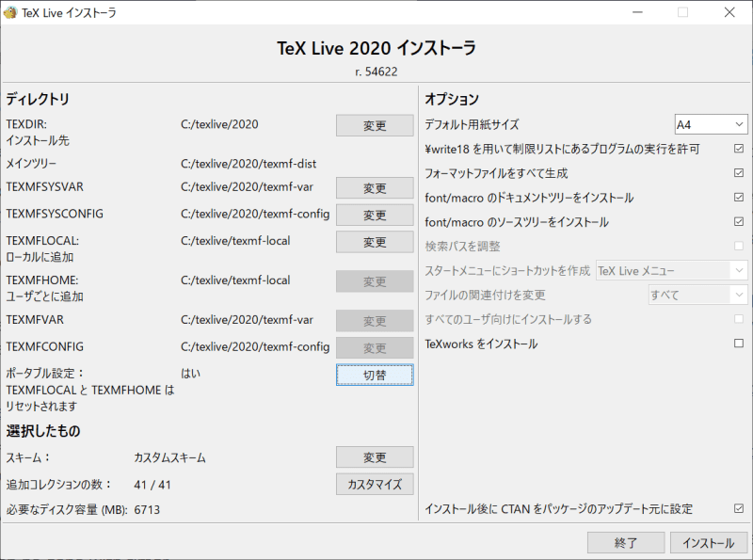Open the default paper size A4 dropdown
The height and width of the screenshot is (560, 753).
tap(711, 124)
